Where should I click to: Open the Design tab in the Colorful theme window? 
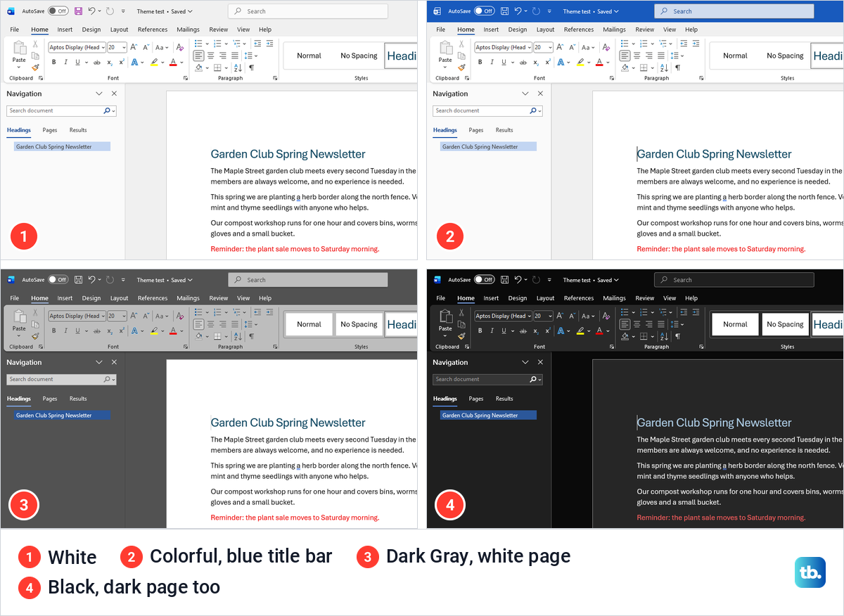pyautogui.click(x=518, y=30)
